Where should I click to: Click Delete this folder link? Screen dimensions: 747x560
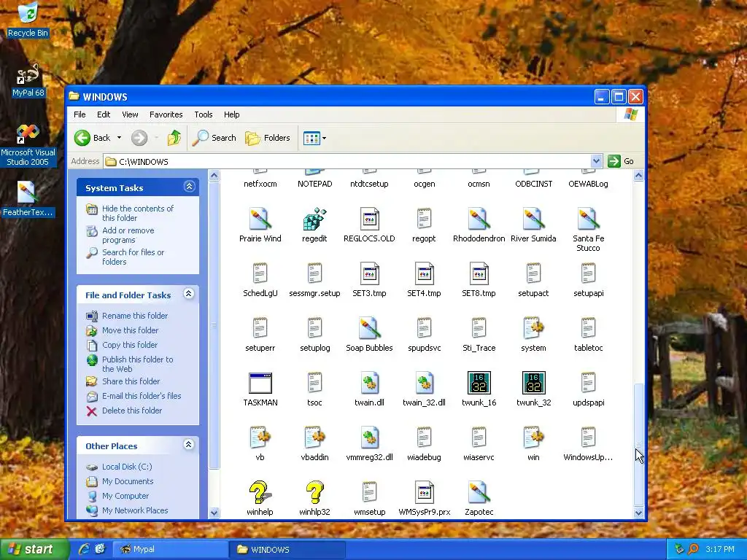[132, 411]
